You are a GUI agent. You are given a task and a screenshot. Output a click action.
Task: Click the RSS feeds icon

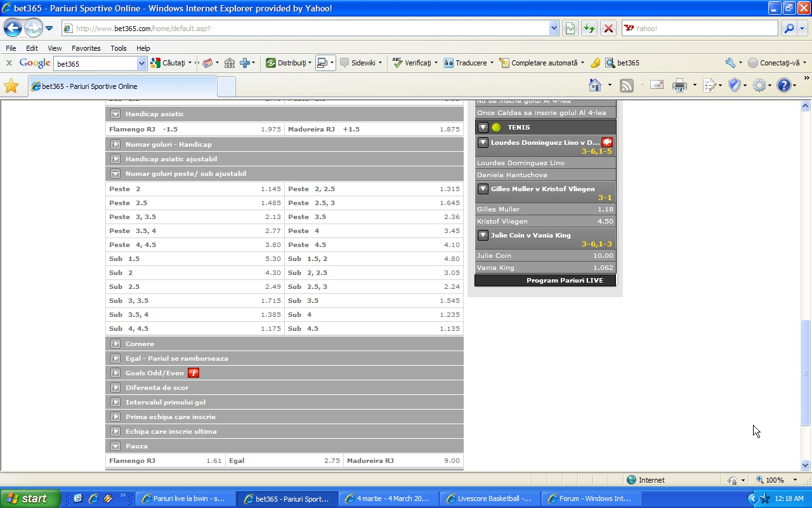627,85
